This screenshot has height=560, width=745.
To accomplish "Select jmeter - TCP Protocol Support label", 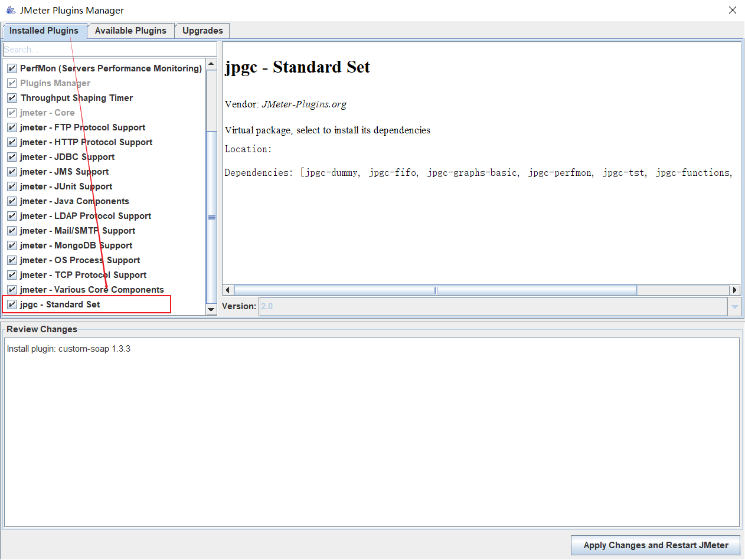I will tap(83, 275).
